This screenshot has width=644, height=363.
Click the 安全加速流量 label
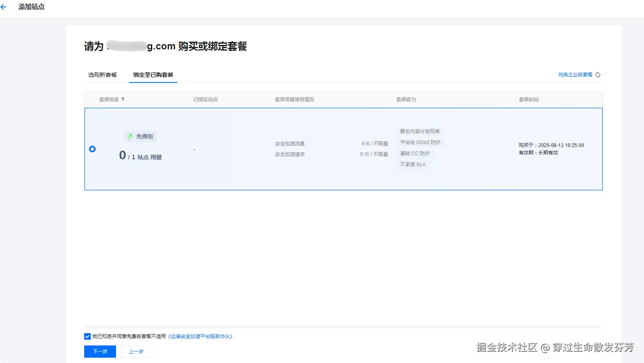point(290,144)
